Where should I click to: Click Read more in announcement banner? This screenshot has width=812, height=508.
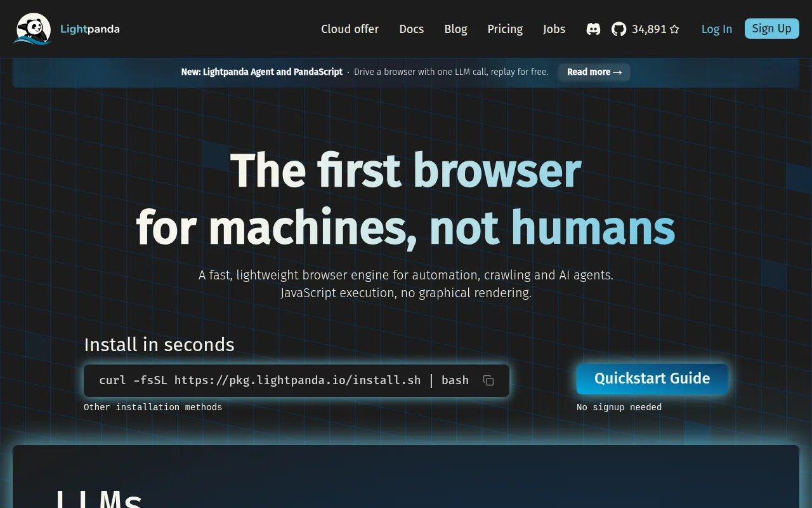pos(594,72)
